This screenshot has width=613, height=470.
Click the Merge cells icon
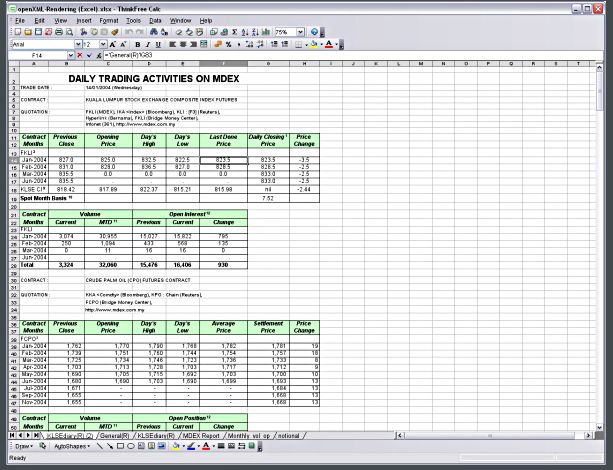204,45
